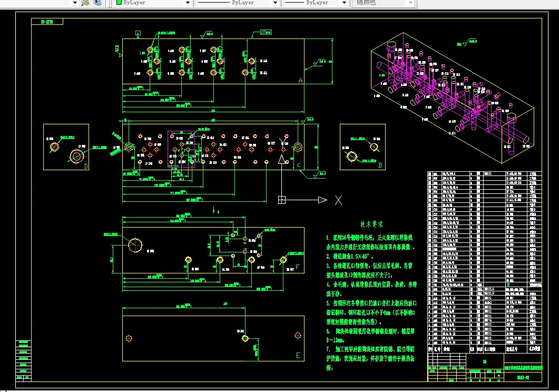Click the UCS origin square marker
Screen dimensions: 559x392
point(282,200)
